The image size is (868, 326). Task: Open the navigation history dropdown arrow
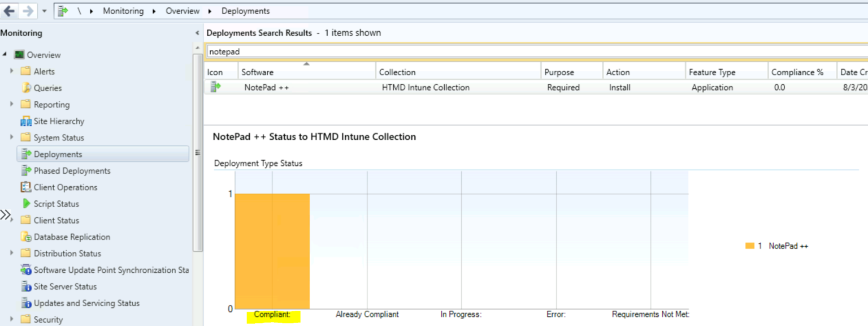[44, 11]
